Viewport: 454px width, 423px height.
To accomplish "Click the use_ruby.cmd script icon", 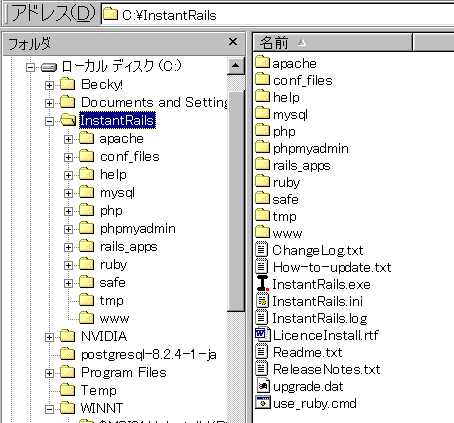I will point(263,402).
